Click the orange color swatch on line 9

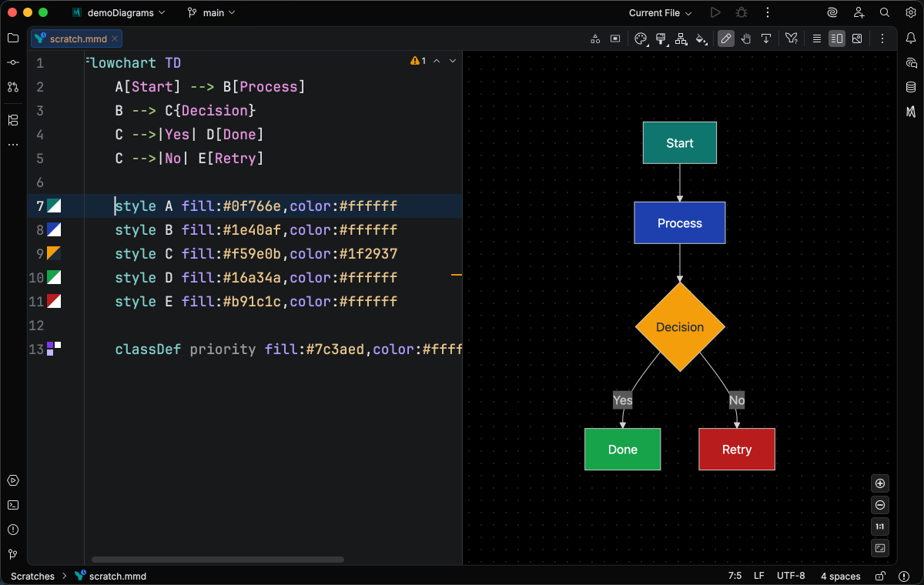click(x=54, y=253)
